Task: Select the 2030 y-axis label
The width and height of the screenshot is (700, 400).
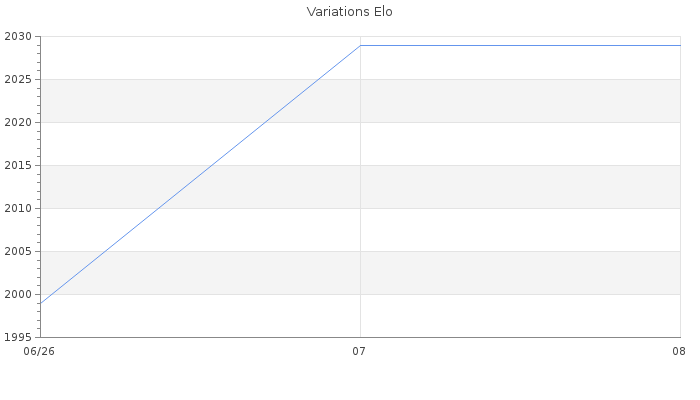Action: (18, 37)
